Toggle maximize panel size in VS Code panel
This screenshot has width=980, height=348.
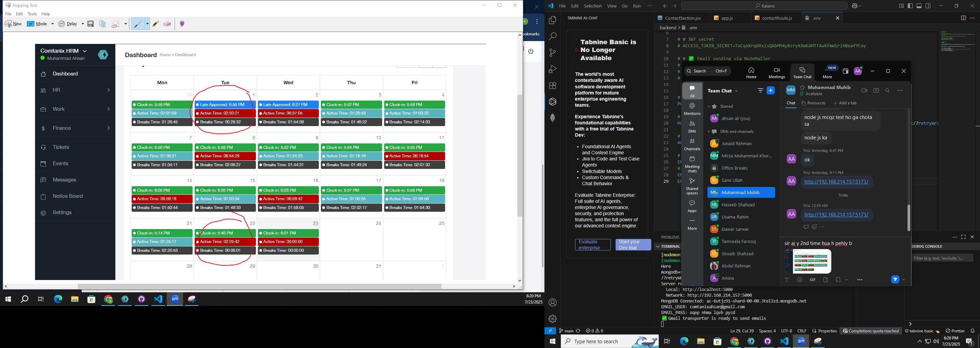point(963,237)
